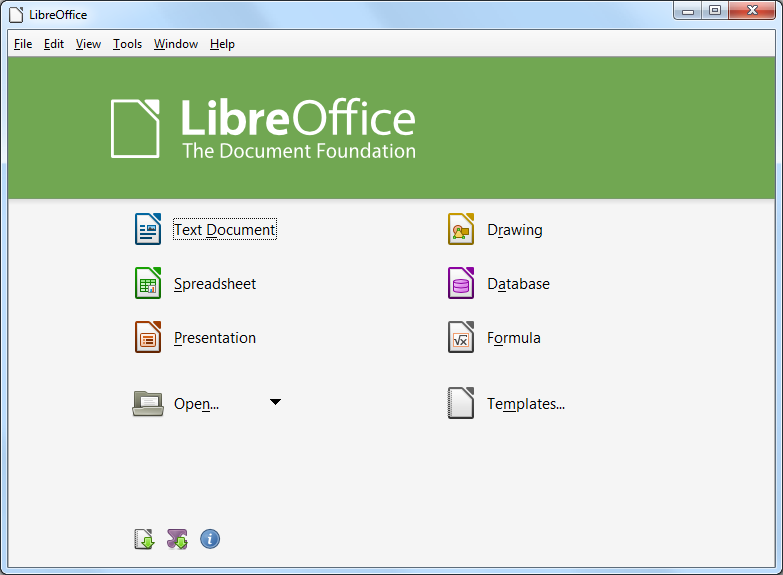Click the Drawing app icon
The image size is (783, 575).
[460, 229]
